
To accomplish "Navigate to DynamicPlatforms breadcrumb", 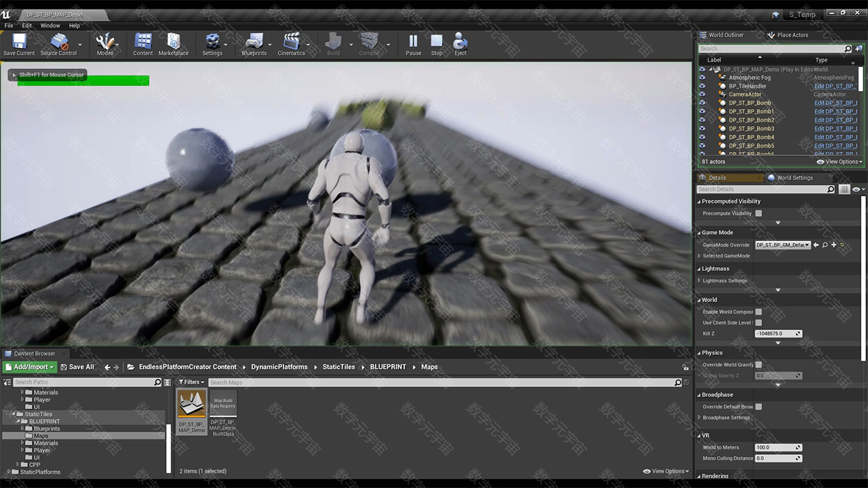I will [x=279, y=367].
